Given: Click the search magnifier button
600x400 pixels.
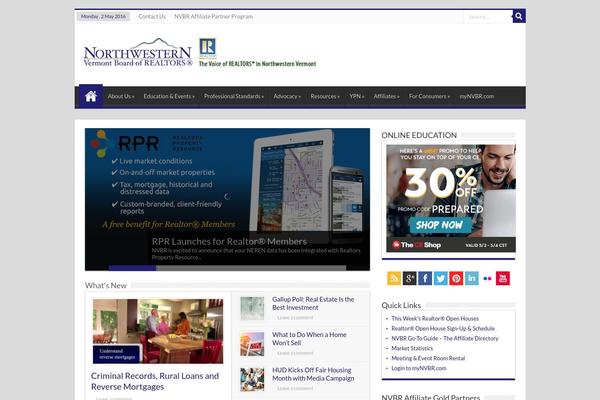Looking at the screenshot, I should click(x=519, y=16).
